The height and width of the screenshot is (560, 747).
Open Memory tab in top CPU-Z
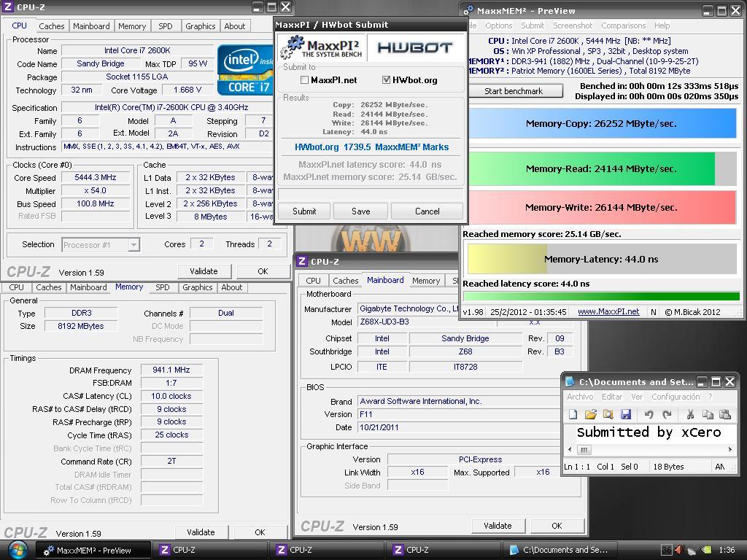pyautogui.click(x=132, y=26)
